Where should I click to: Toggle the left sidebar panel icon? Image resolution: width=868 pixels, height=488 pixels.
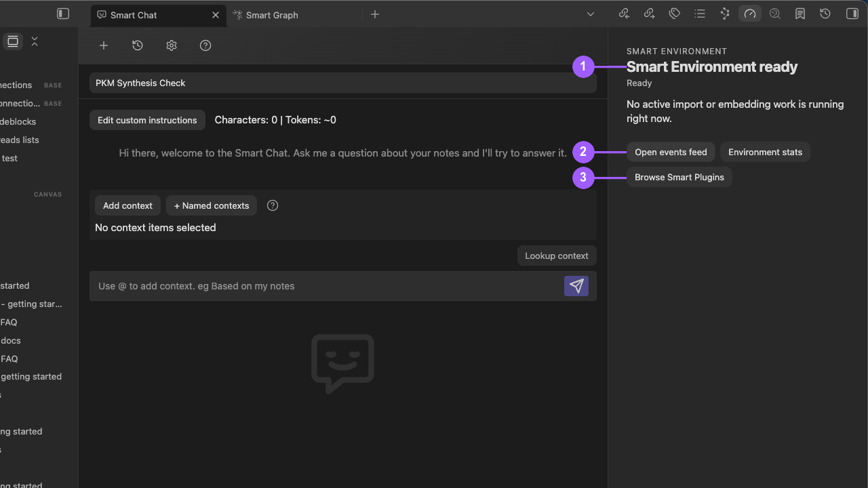coord(63,14)
